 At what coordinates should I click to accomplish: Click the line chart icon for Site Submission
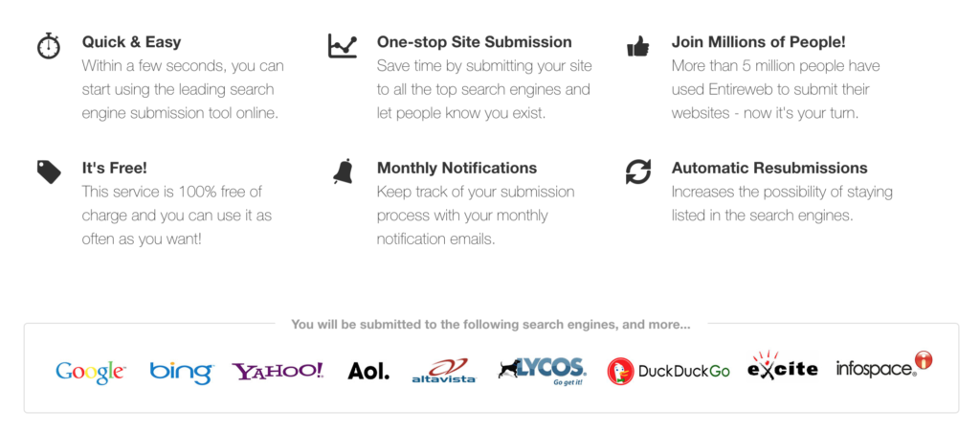click(343, 46)
